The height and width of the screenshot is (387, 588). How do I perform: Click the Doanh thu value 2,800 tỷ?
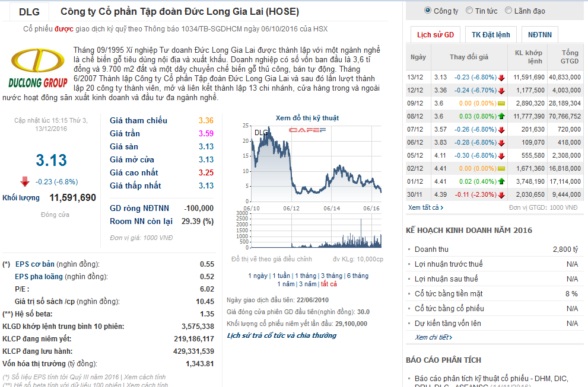[x=565, y=250]
